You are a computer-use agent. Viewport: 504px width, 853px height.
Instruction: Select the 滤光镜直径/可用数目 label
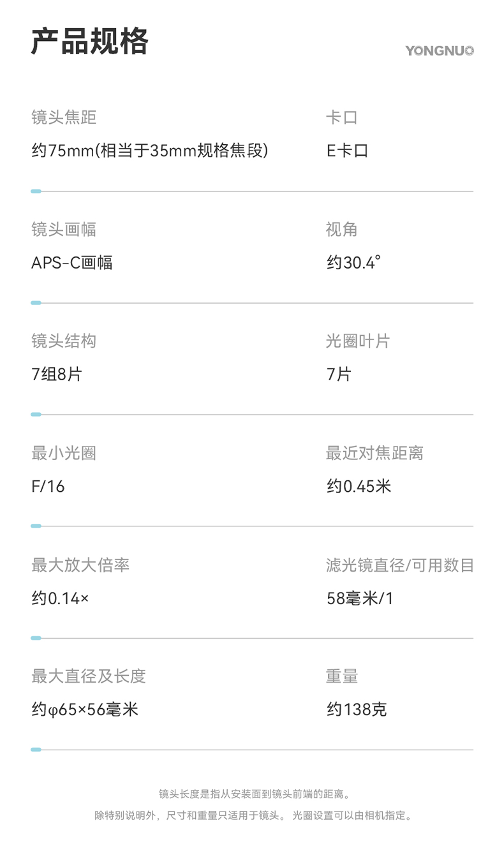pyautogui.click(x=399, y=565)
